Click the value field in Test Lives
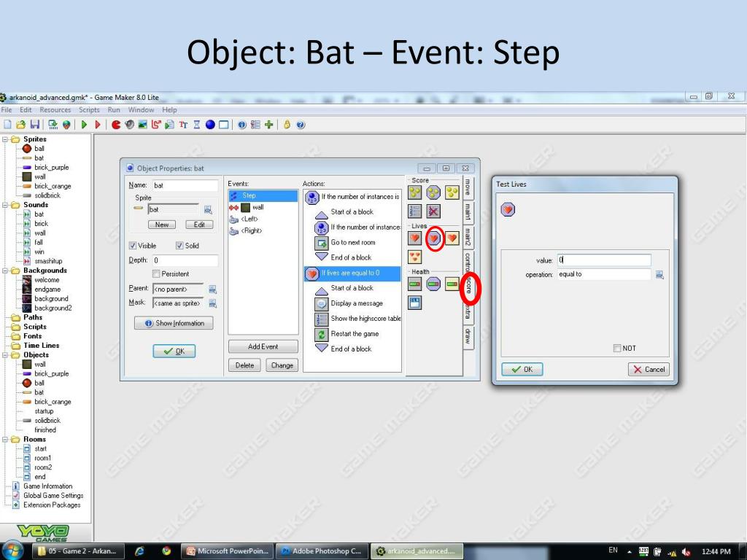 pyautogui.click(x=604, y=260)
